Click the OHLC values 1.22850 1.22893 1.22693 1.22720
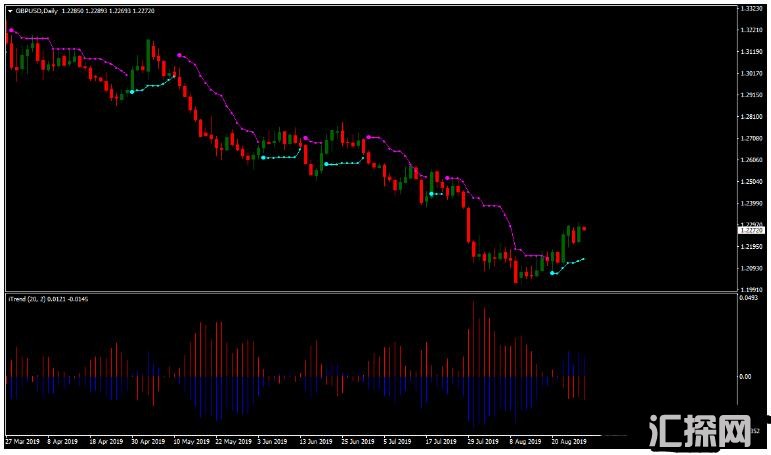Screen dimensions: 771x455 coord(108,10)
